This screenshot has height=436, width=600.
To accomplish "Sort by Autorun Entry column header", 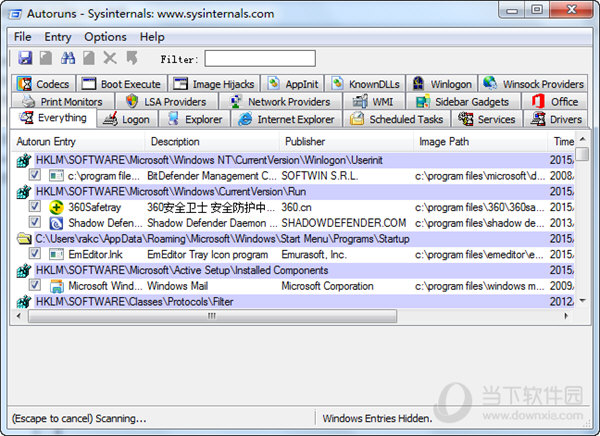I will 78,142.
